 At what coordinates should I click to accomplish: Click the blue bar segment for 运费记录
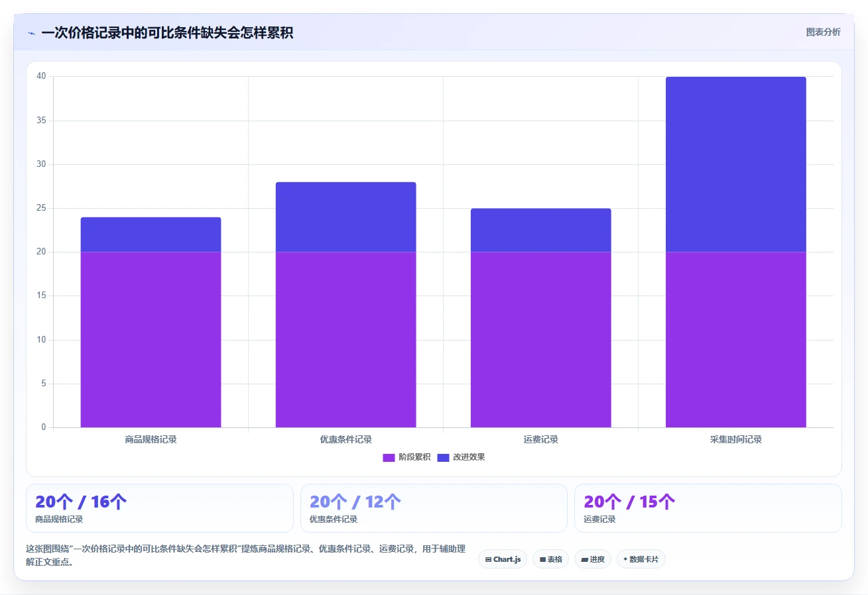click(540, 231)
